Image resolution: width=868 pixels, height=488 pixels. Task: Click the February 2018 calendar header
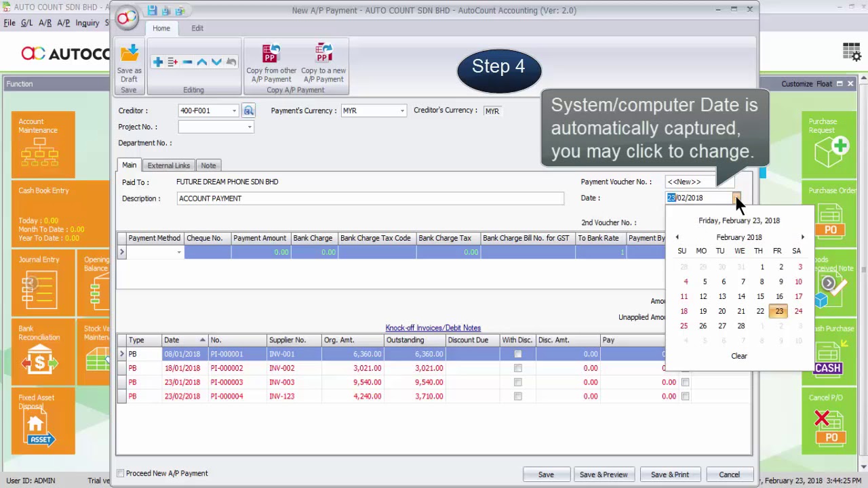739,237
